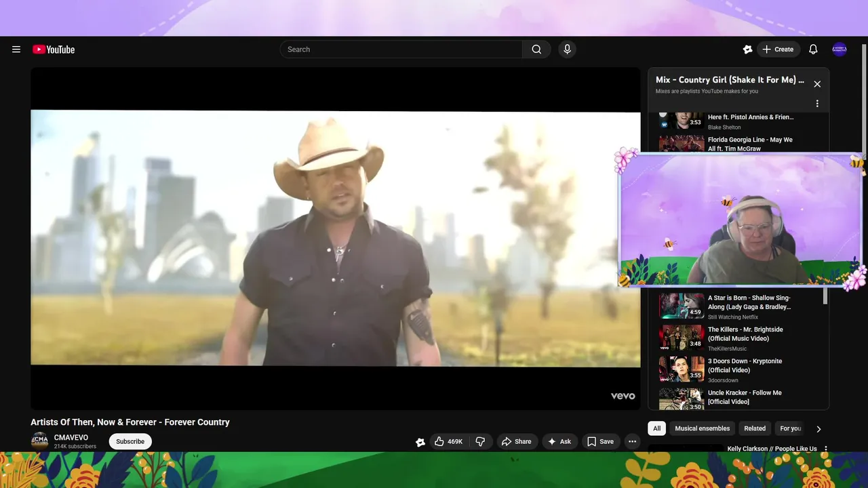Image resolution: width=868 pixels, height=488 pixels.
Task: Click 3doorsdown channel name
Action: pos(723,380)
